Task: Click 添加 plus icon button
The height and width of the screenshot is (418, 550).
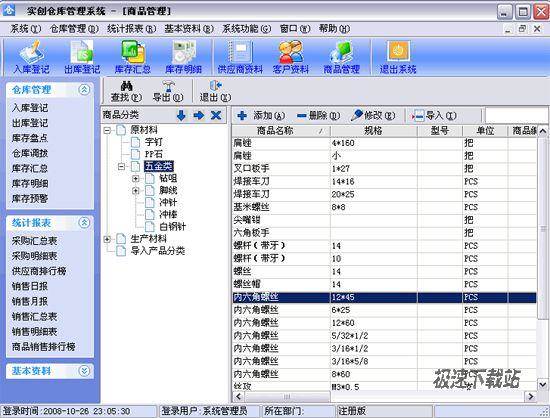Action: [x=261, y=115]
